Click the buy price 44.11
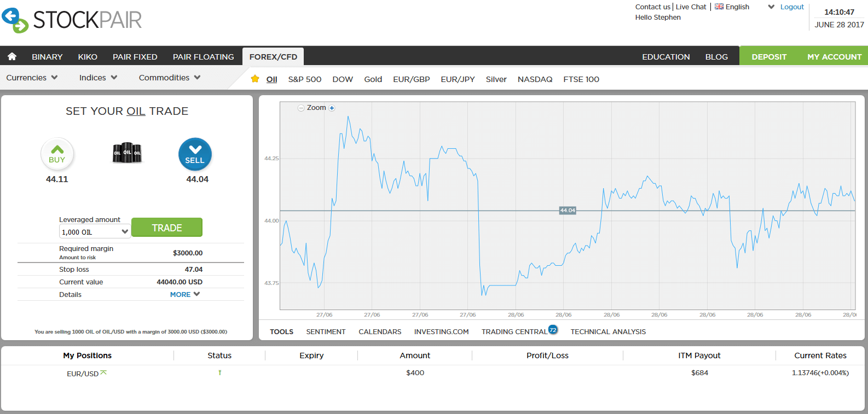Image resolution: width=868 pixels, height=414 pixels. point(57,179)
